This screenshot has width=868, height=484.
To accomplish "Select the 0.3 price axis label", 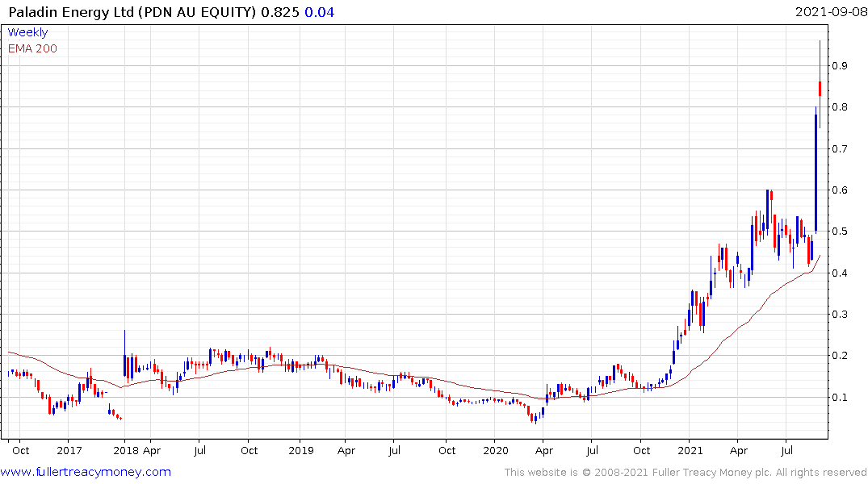I will click(840, 314).
